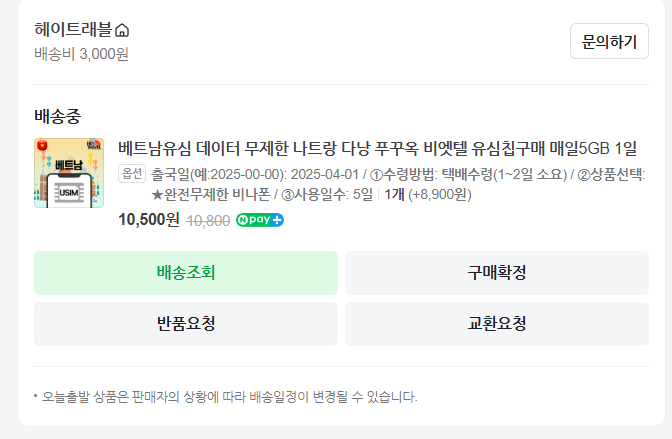
Task: Click the blue plus icon on Npay badge
Action: coord(277,220)
